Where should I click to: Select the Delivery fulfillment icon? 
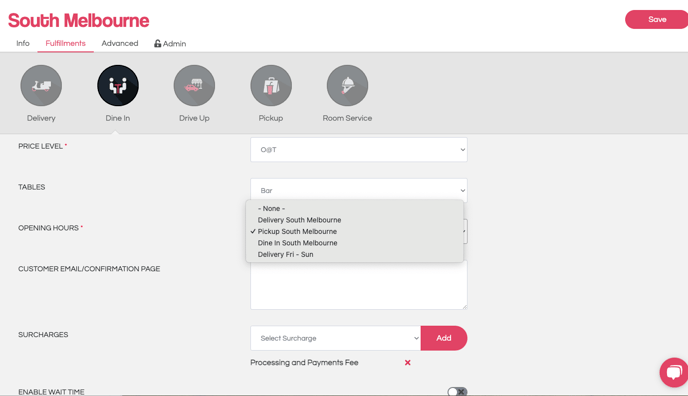(x=41, y=86)
